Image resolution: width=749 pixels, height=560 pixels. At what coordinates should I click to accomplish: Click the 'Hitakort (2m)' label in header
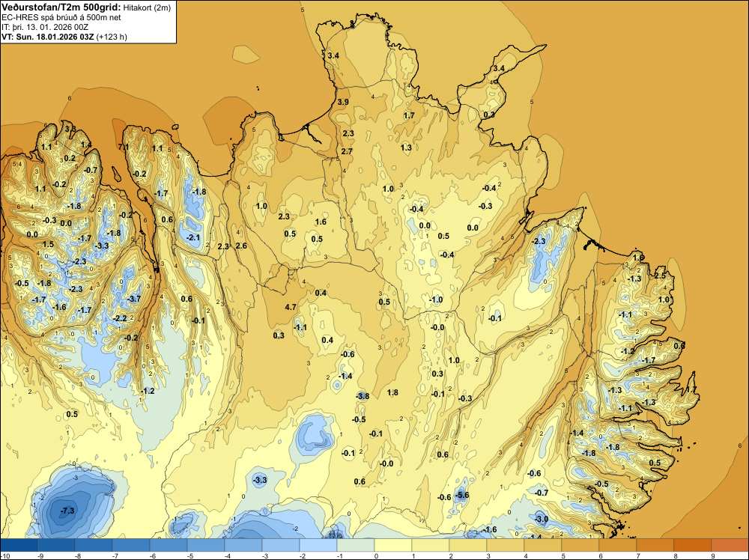147,7
